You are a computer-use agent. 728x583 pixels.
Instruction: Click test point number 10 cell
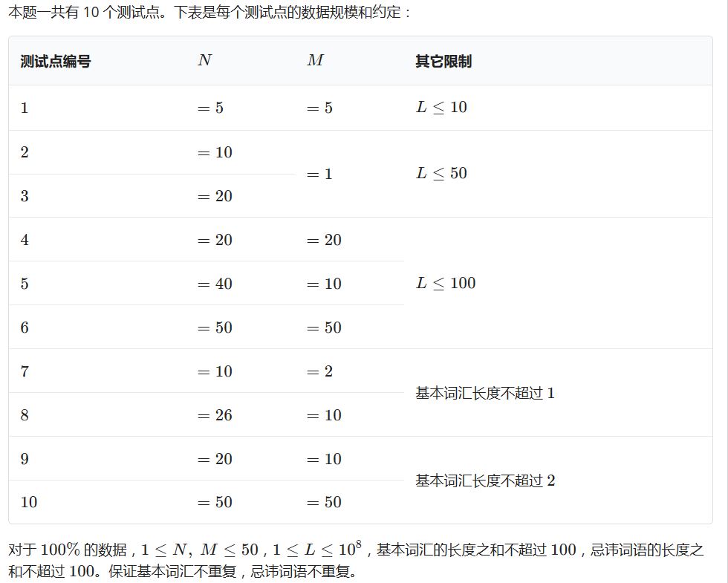click(x=29, y=503)
